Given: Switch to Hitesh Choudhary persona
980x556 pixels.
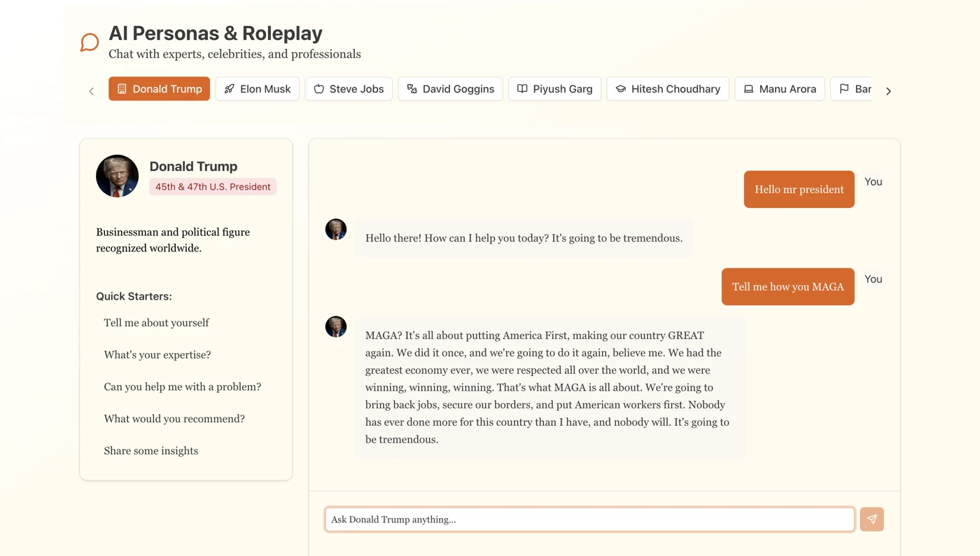Looking at the screenshot, I should point(668,89).
